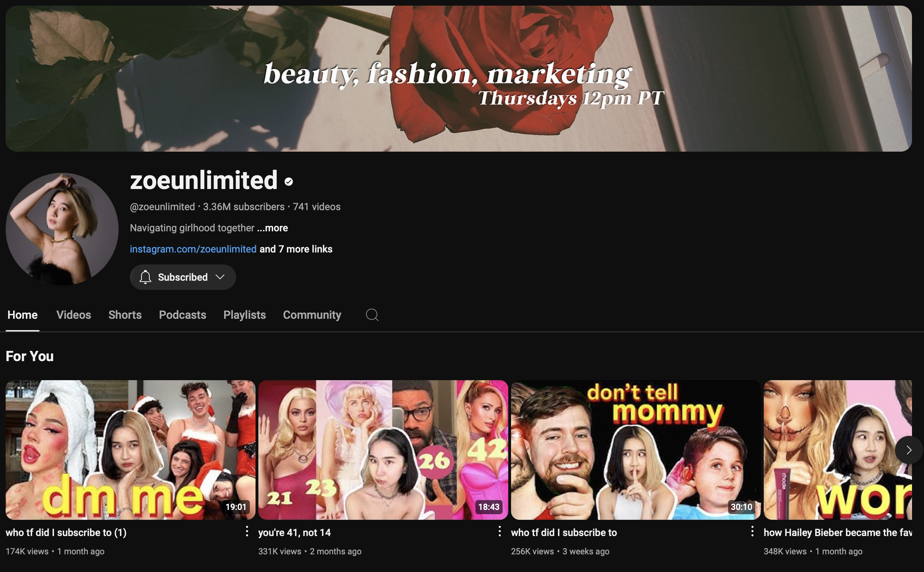
Task: Open video title "who tf did I subscribe to (1)"
Action: pyautogui.click(x=66, y=532)
